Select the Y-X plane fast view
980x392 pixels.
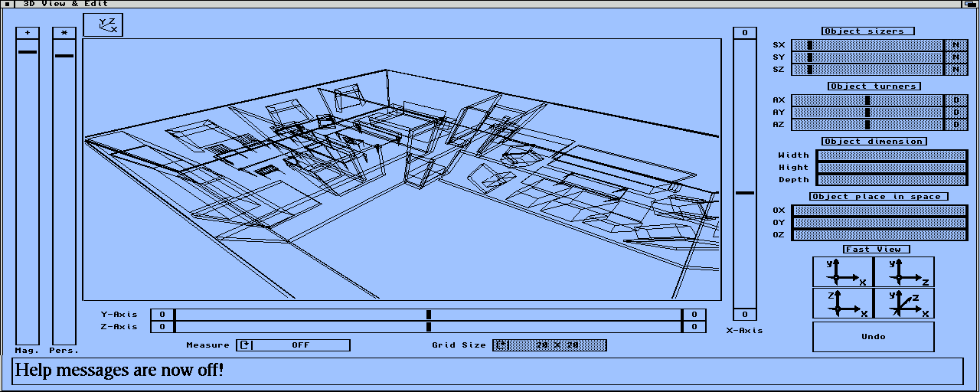pos(842,272)
